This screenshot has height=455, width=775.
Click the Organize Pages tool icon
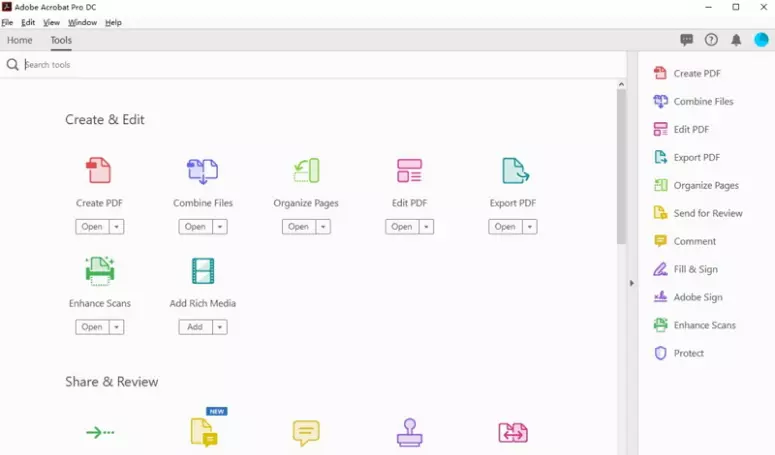306,170
